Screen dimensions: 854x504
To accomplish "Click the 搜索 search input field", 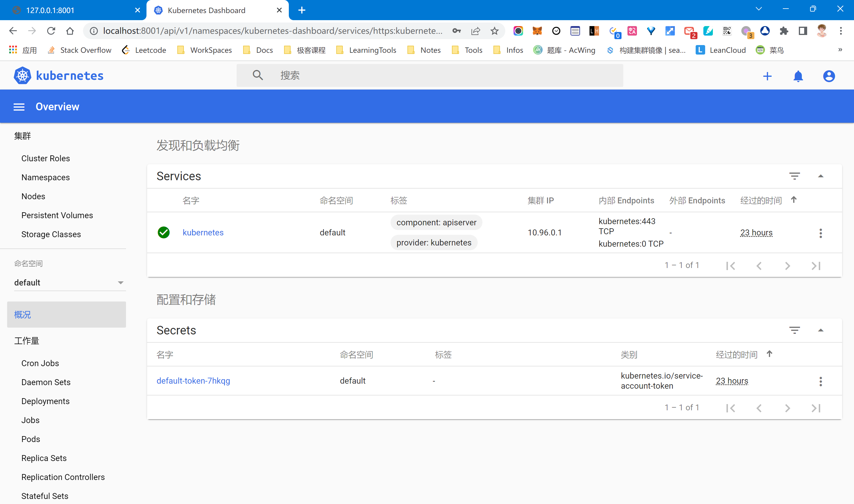I will (430, 75).
